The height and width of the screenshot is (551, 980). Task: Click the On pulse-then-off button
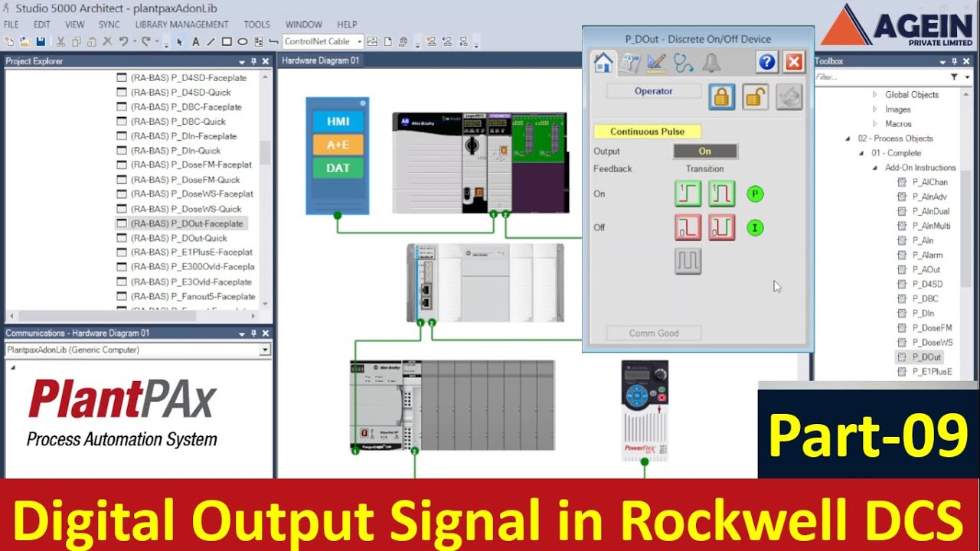point(722,194)
